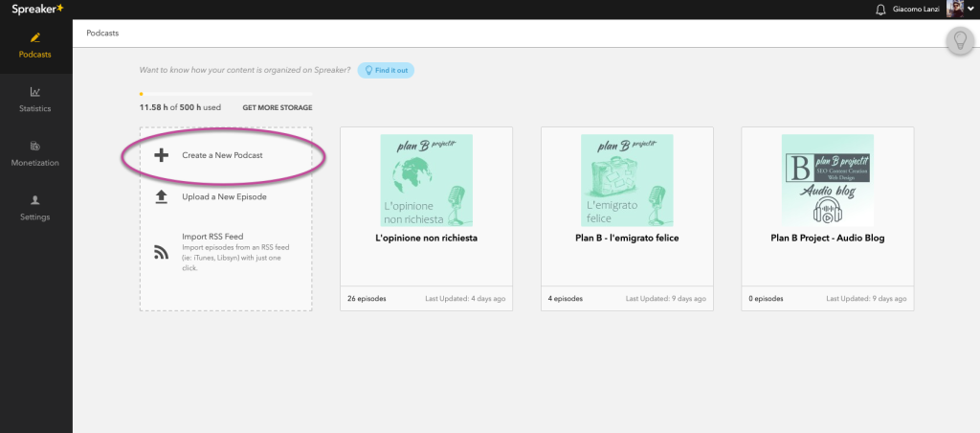
Task: Open Plan B l'emigrato felice cover thumbnail
Action: pos(627,180)
